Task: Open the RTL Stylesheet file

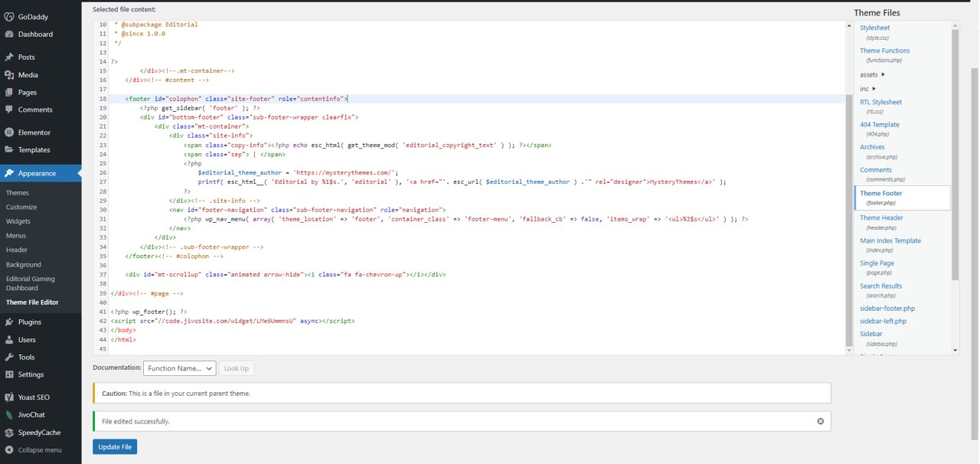Action: 880,106
